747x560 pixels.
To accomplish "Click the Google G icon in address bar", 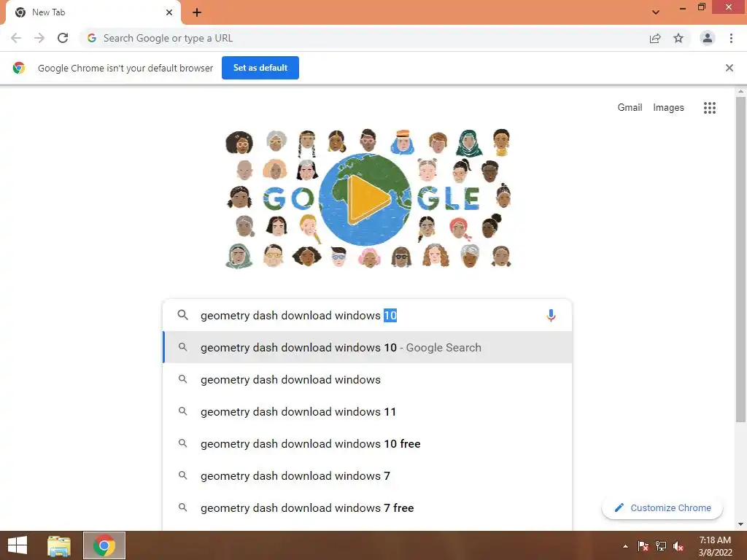I will coord(92,38).
